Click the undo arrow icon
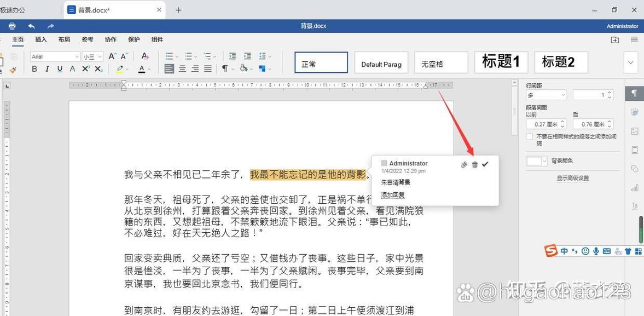Viewport: 644px width, 316px height. click(x=31, y=26)
